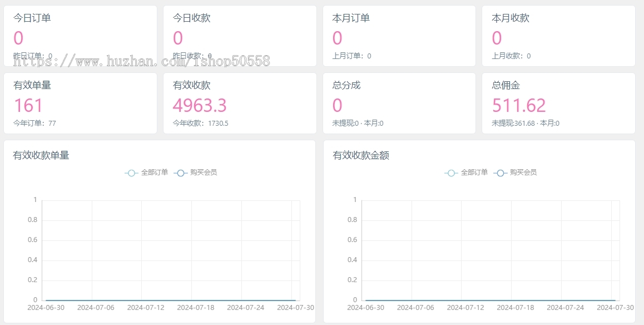Click the 0.4 y-axis label in 有效收款单量 chart
Screen dimensions: 644x325
tap(32, 260)
